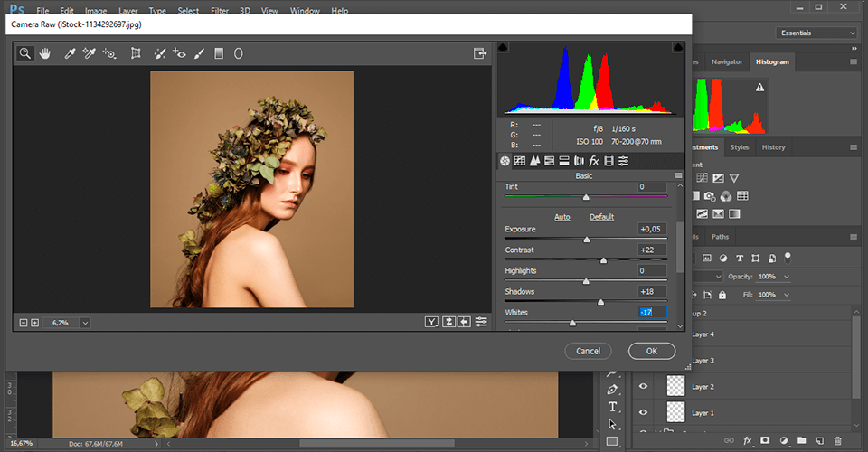Screen dimensions: 868x452
Task: Open the zoom level dropdown showing 6,7%
Action: click(85, 322)
